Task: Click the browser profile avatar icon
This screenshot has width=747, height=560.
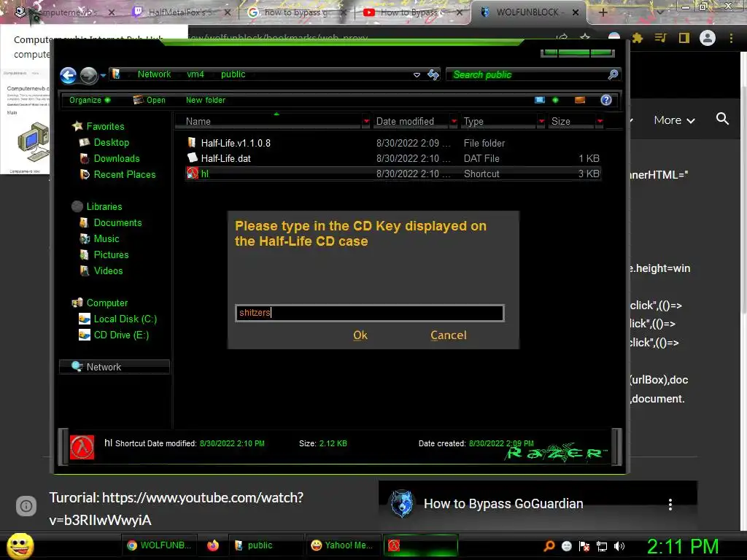Action: tap(708, 38)
